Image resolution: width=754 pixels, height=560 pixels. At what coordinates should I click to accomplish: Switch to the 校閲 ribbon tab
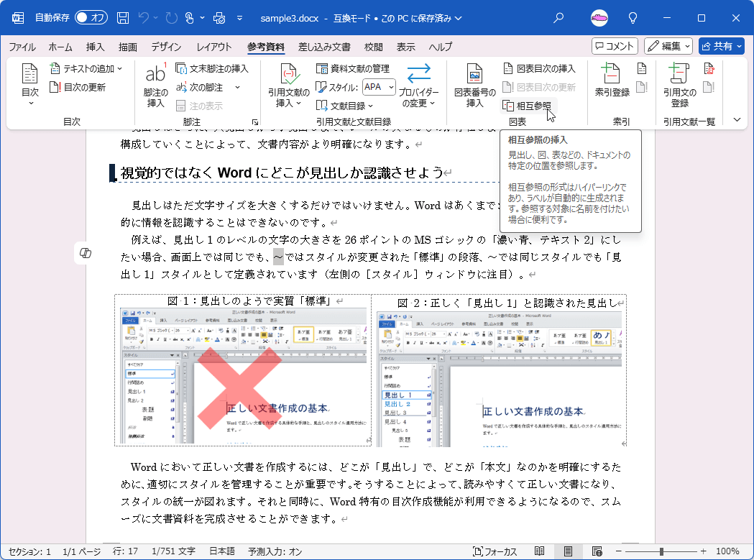point(373,47)
